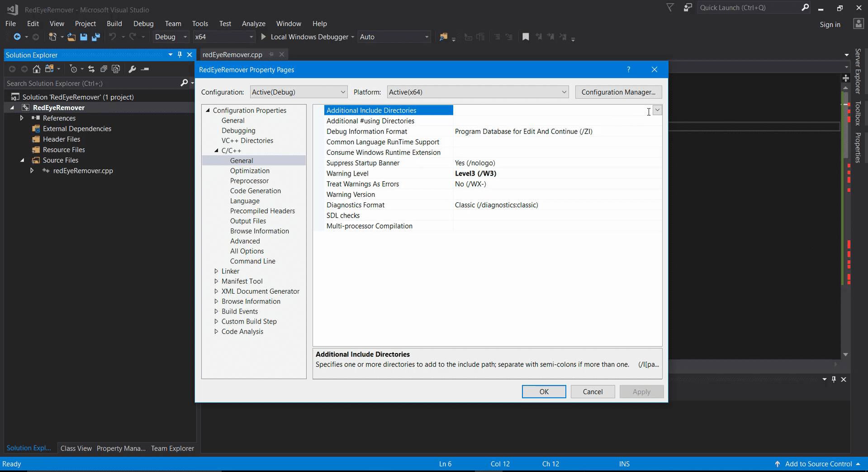
Task: Click the OK button
Action: [x=544, y=391]
